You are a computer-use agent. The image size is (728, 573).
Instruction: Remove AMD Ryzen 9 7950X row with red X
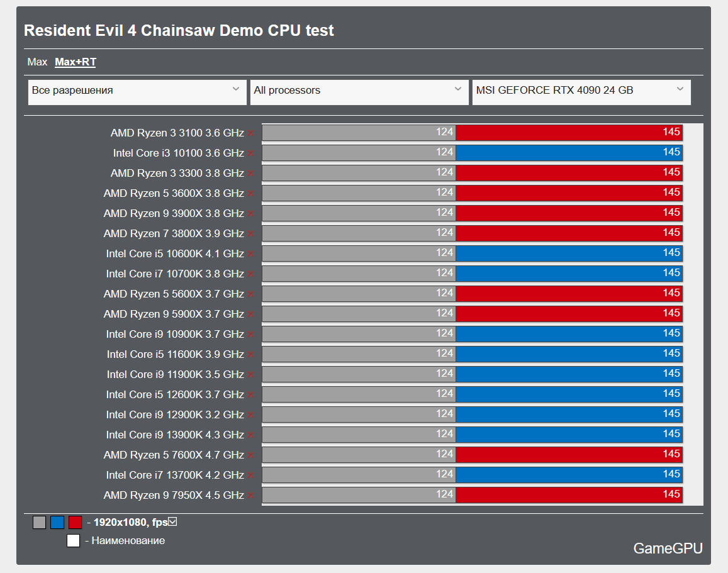[250, 496]
